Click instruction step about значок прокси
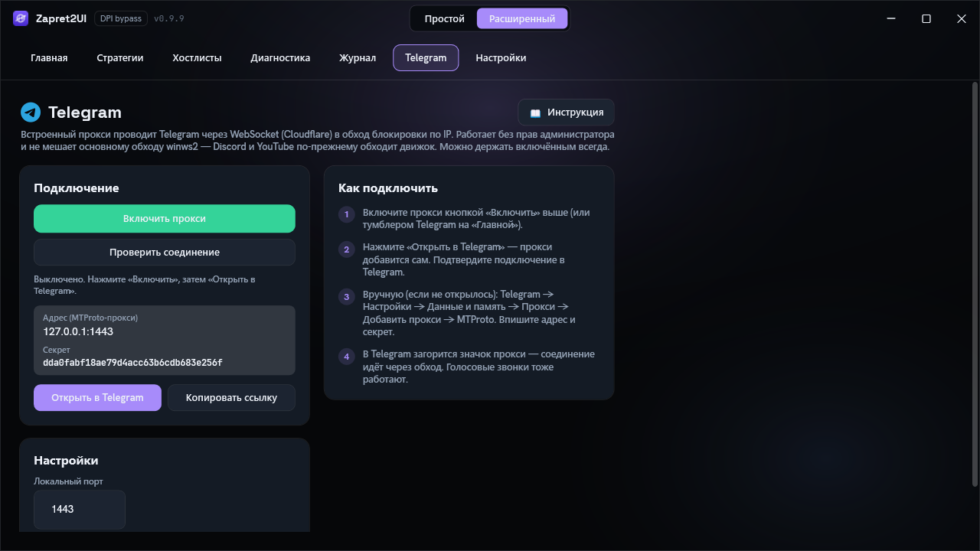The image size is (980, 551). coord(479,367)
